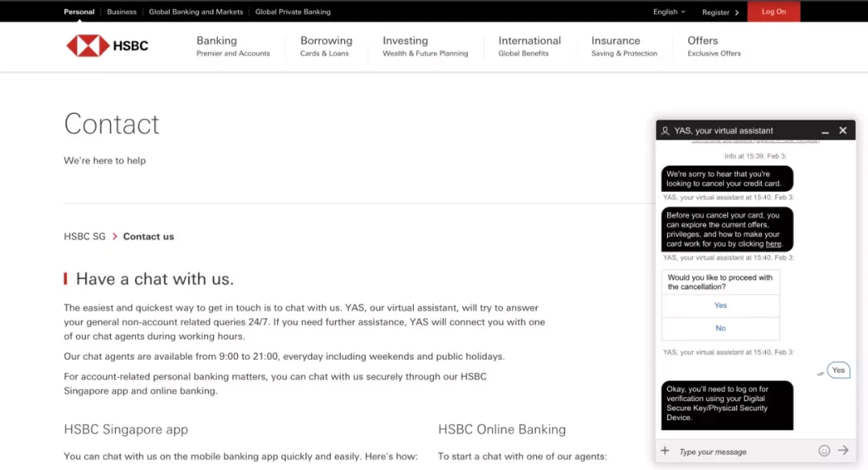Choose Yes to proceed with cancellation
Screen dimensions: 868x470
(x=720, y=305)
